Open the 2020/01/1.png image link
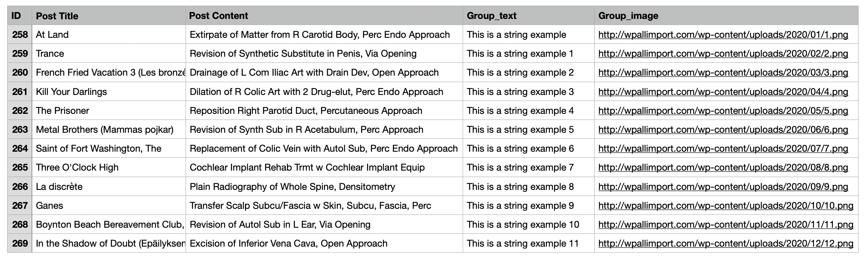The height and width of the screenshot is (261, 868). tap(723, 35)
